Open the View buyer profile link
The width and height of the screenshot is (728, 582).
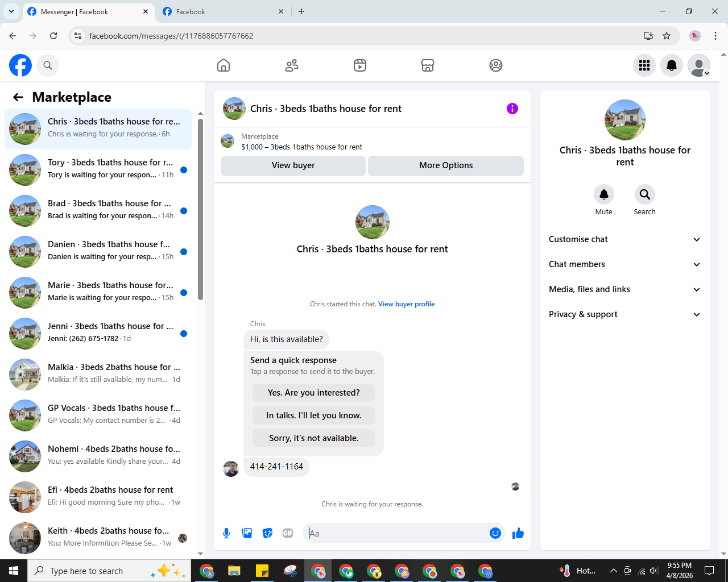point(406,304)
